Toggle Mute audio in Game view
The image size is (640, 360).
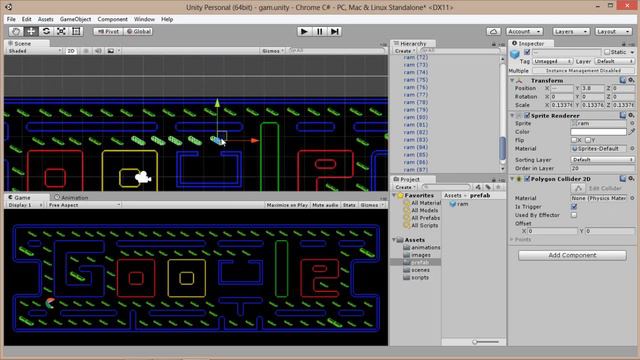click(325, 205)
